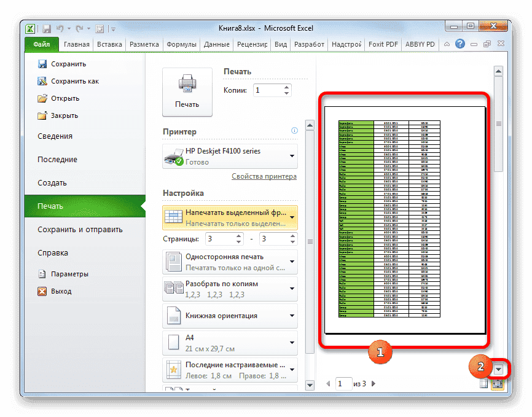Screen dimensions: 532x417
Task: Click the page number field showing 1
Action: 344,383
